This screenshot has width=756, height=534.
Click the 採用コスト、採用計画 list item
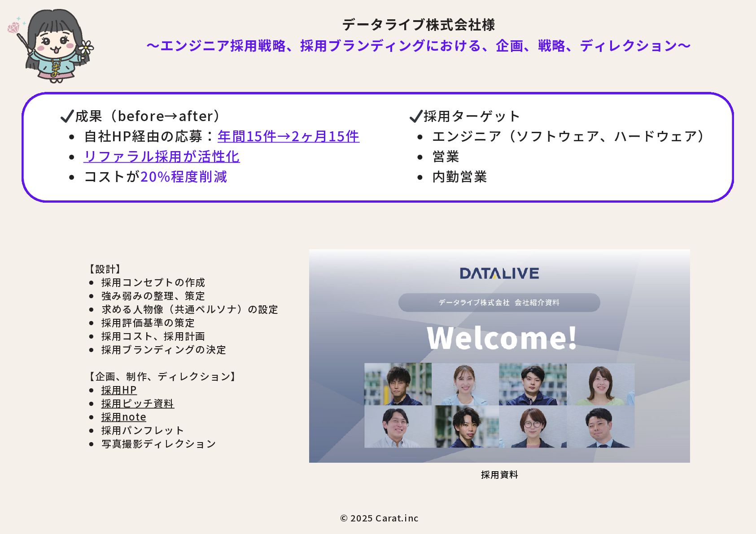153,336
